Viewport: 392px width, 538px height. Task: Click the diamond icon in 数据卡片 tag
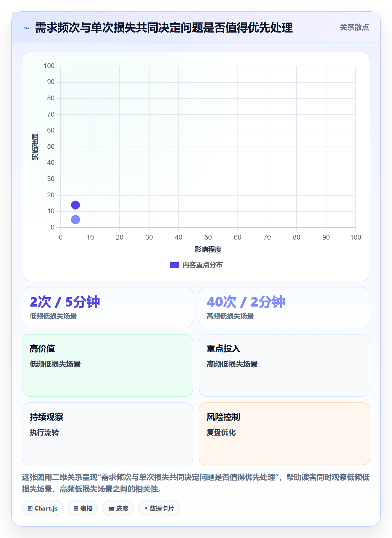146,508
